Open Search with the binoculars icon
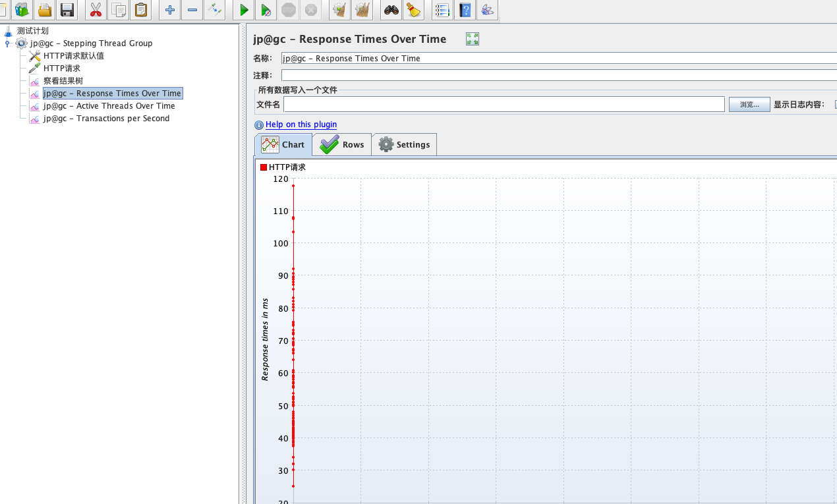The width and height of the screenshot is (837, 504). (391, 10)
